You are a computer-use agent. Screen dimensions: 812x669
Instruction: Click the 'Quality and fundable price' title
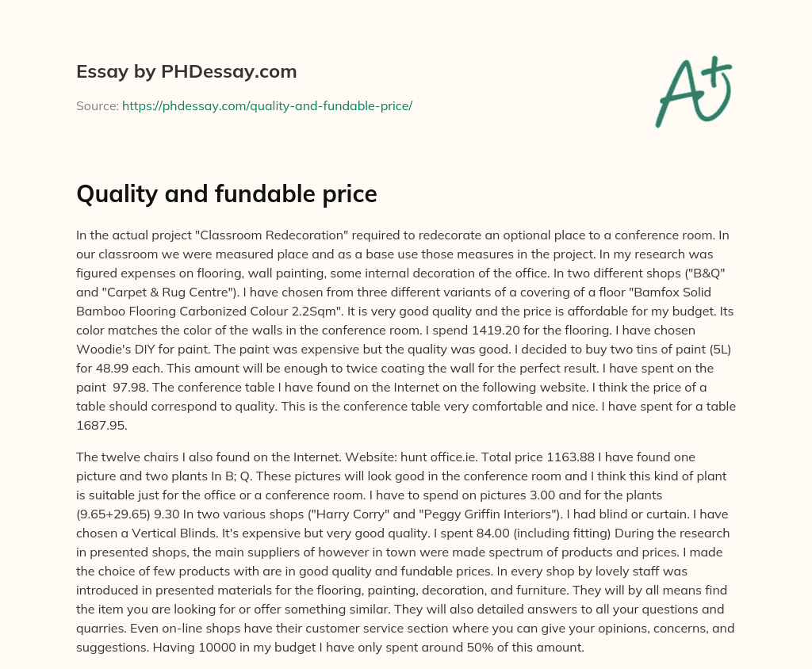click(226, 194)
